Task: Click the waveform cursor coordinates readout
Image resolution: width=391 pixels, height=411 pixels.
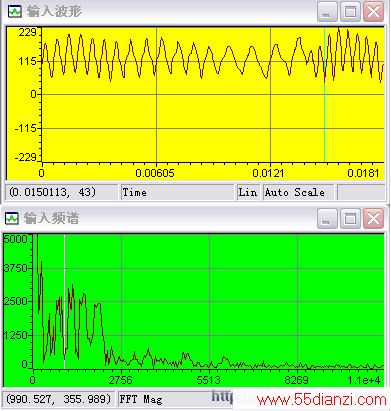Action: click(61, 192)
